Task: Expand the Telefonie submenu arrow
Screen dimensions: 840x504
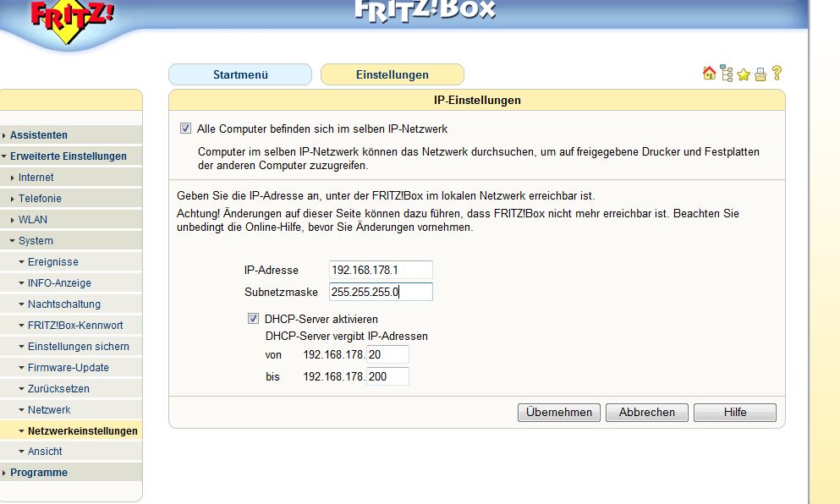Action: click(13, 199)
